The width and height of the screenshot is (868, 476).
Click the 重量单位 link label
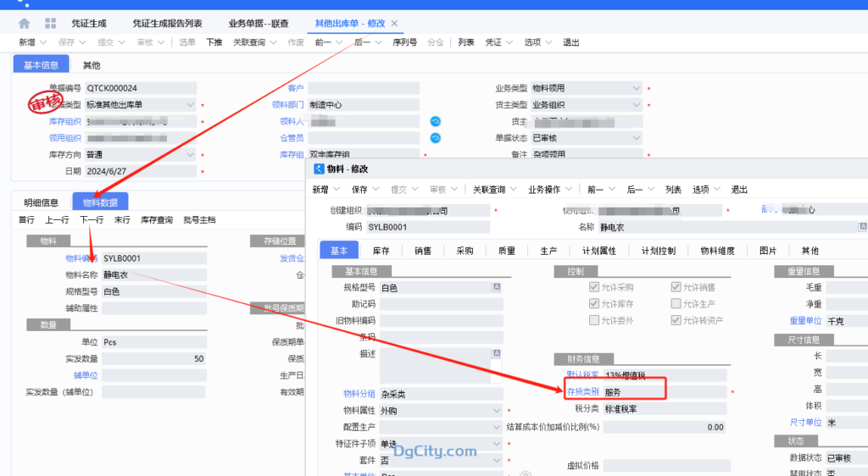(805, 321)
